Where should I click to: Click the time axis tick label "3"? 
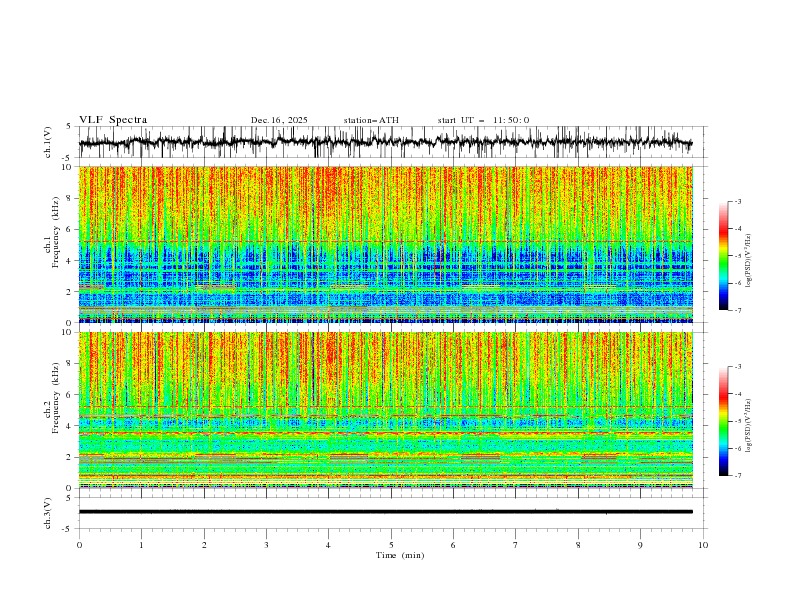(x=266, y=545)
